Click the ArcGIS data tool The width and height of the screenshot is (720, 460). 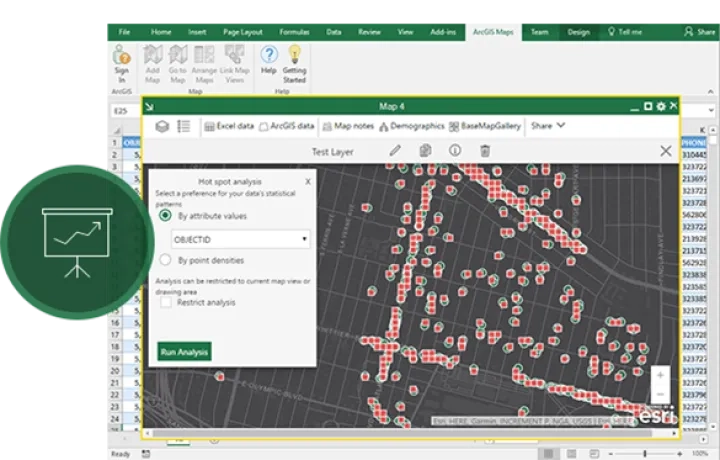(287, 126)
